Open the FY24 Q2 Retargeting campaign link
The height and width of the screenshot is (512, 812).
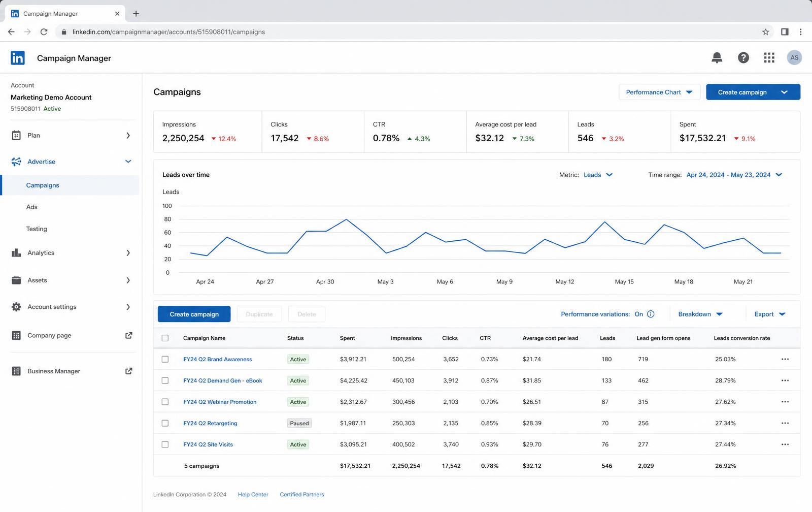[210, 423]
